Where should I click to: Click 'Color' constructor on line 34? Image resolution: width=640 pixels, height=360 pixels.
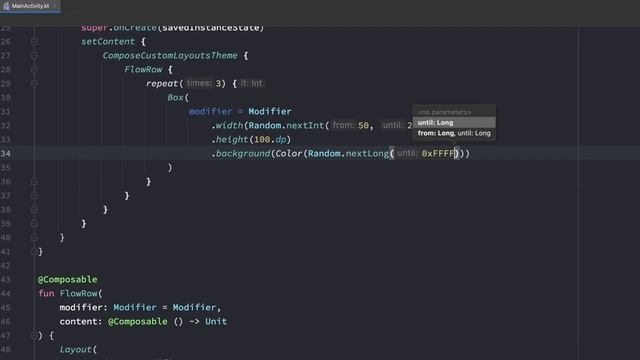click(289, 153)
